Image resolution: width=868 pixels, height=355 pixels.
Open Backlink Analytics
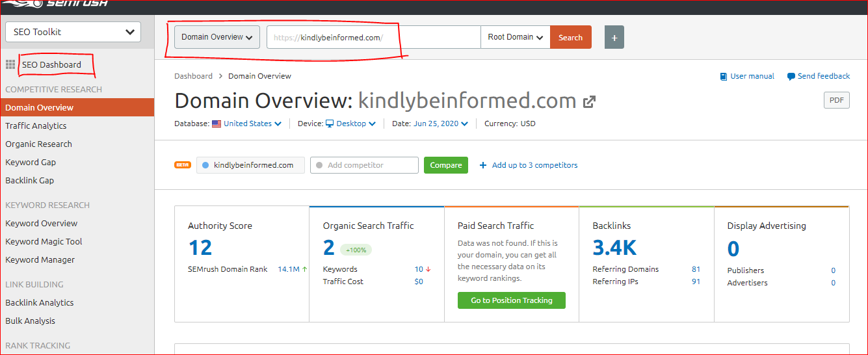[40, 302]
